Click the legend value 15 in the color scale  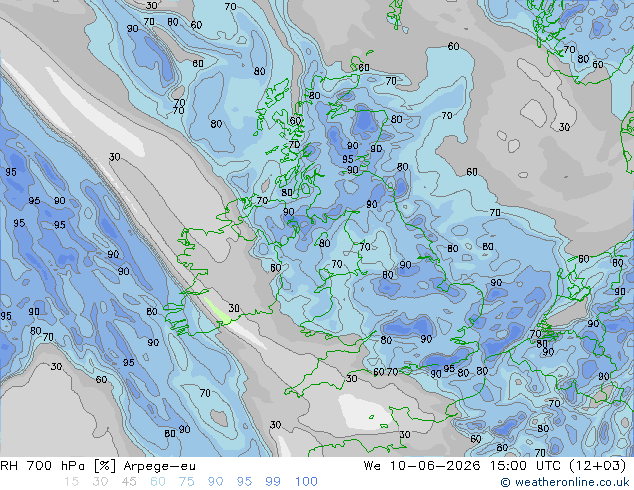coord(71,482)
